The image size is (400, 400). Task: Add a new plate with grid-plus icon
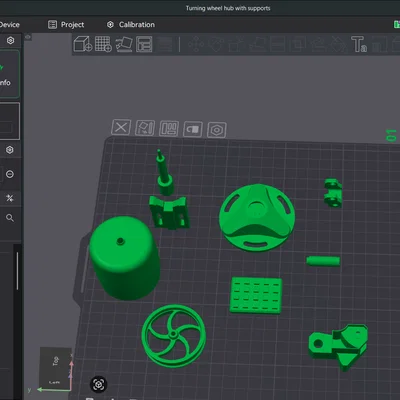click(103, 44)
